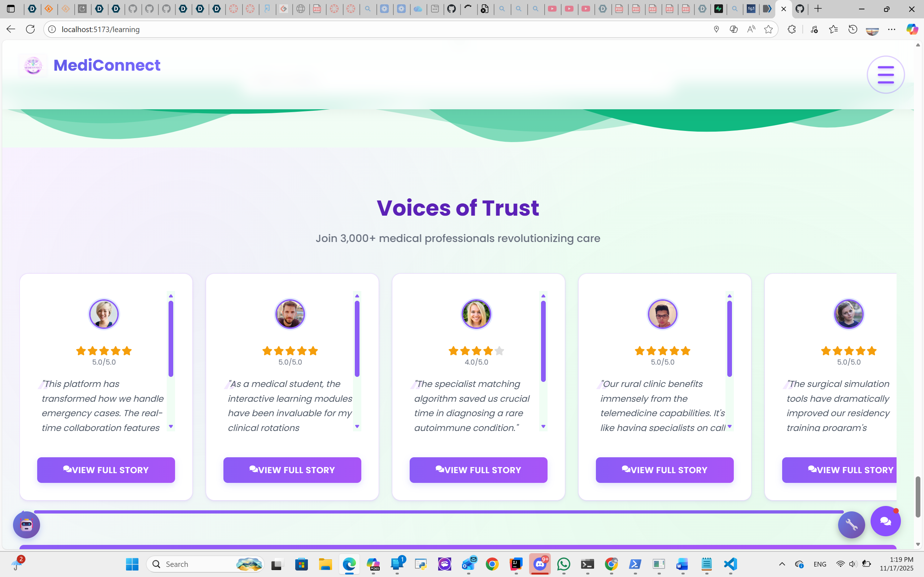This screenshot has width=924, height=577.
Task: Open browser extensions puzzle icon
Action: (792, 29)
